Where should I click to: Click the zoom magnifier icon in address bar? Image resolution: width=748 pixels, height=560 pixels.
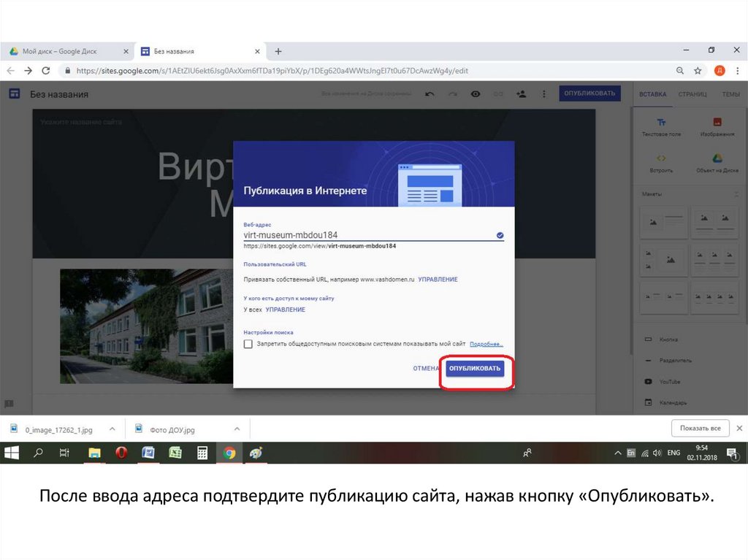[x=680, y=71]
